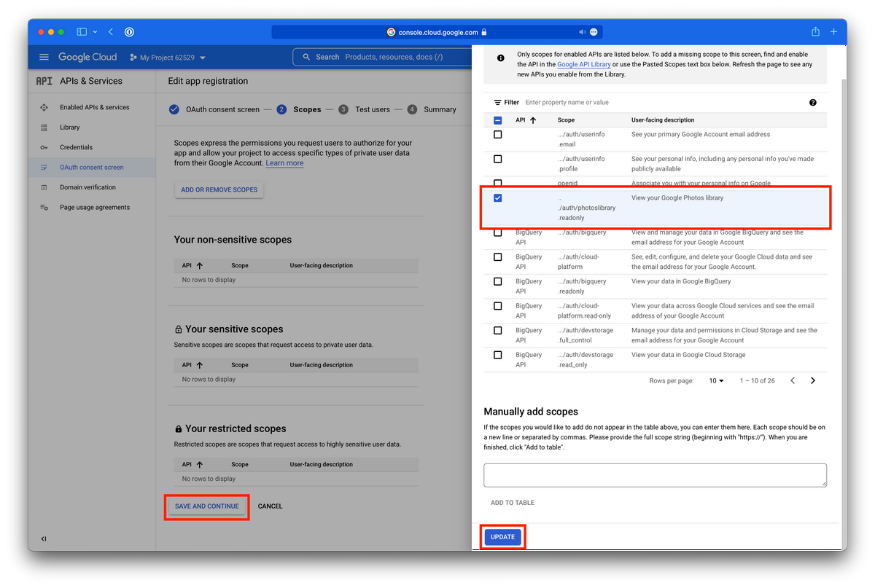Click the API icon beside APIs & Services

click(44, 81)
